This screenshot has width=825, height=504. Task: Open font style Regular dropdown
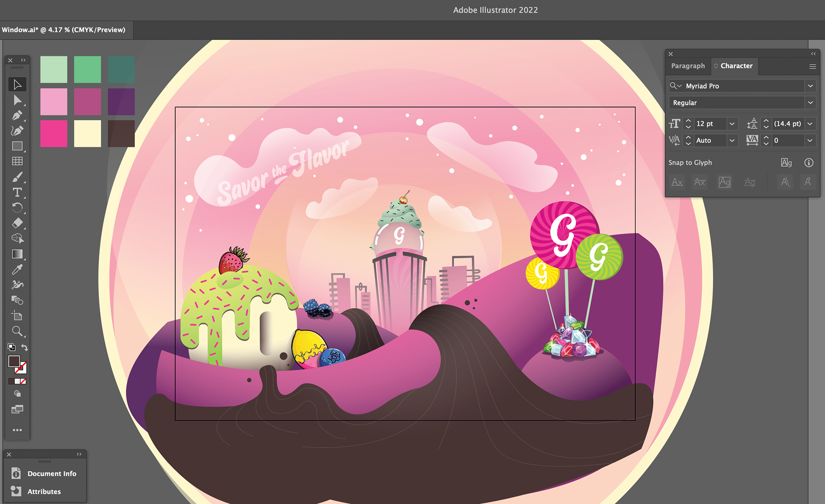[x=810, y=103]
